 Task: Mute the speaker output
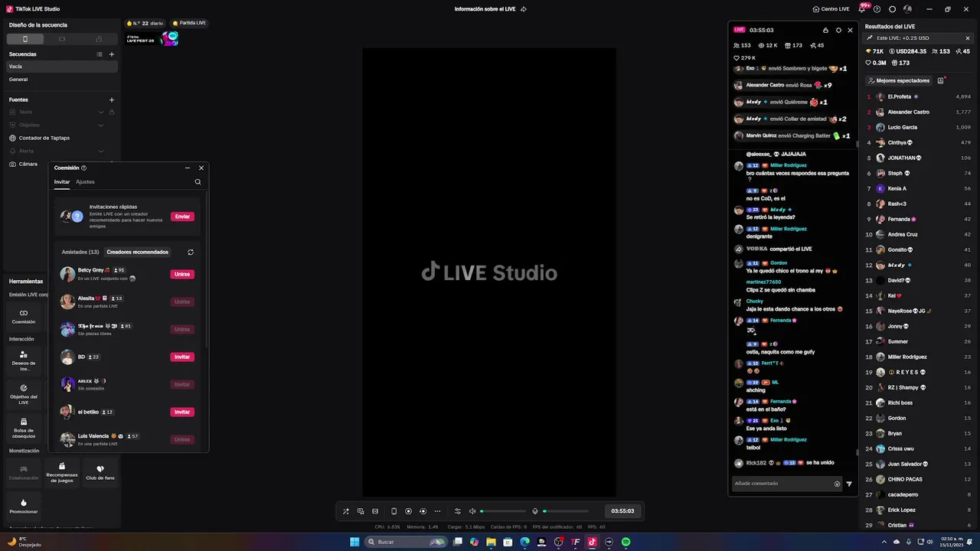coord(472,511)
